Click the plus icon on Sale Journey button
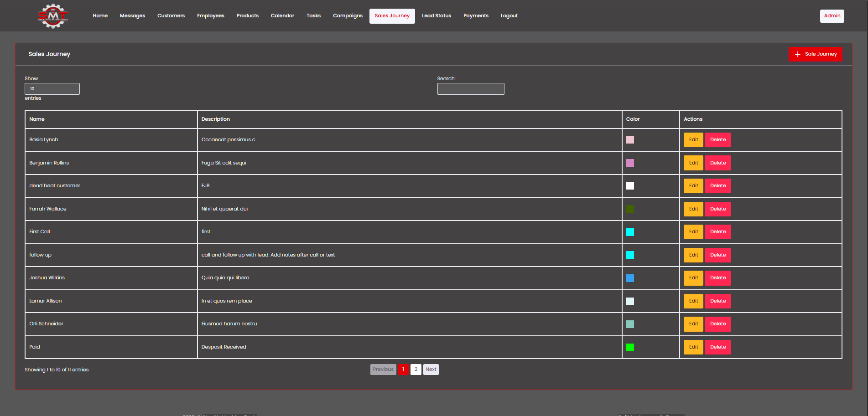868x416 pixels. tap(798, 54)
